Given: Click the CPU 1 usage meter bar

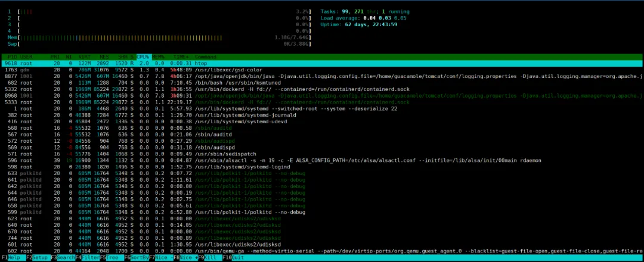Looking at the screenshot, I should (x=159, y=12).
